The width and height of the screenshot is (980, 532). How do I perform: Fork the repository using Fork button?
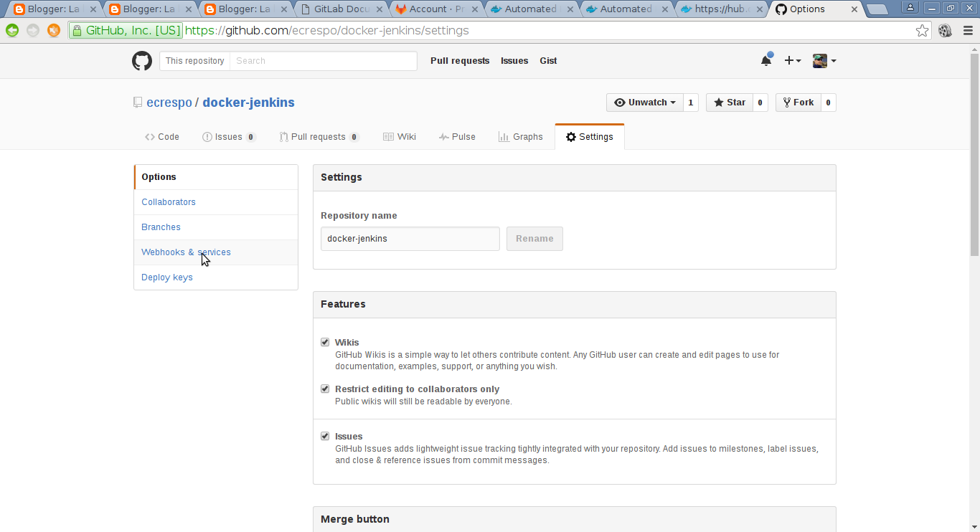tap(798, 103)
